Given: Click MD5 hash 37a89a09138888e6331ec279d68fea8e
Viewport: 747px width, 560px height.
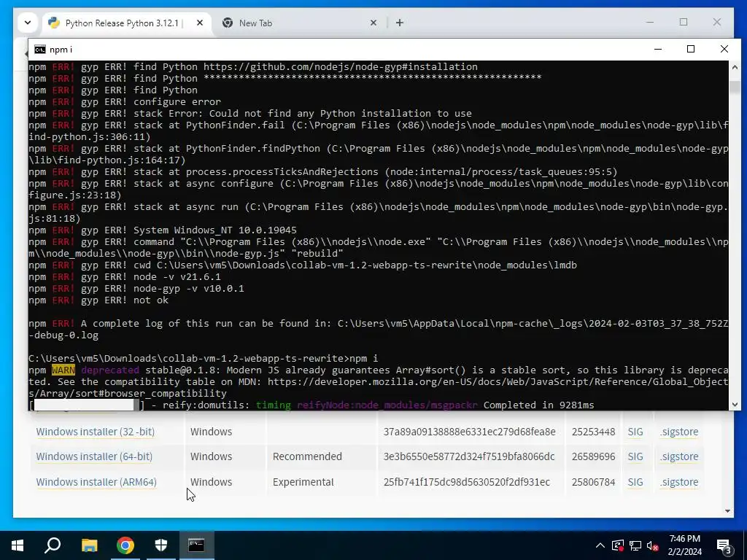Looking at the screenshot, I should point(469,432).
